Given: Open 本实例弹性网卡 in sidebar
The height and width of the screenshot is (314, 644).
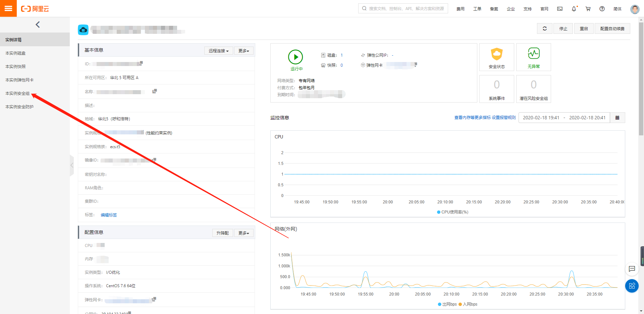Looking at the screenshot, I should coord(35,80).
